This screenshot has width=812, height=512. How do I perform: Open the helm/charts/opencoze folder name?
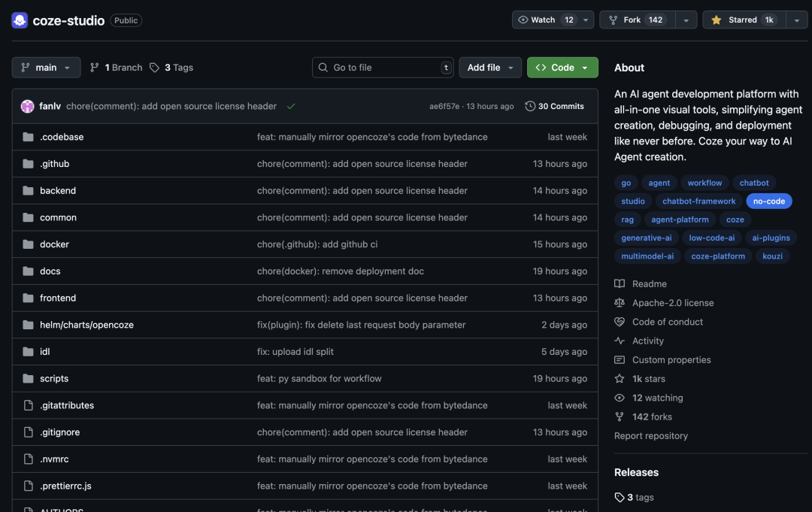point(86,325)
